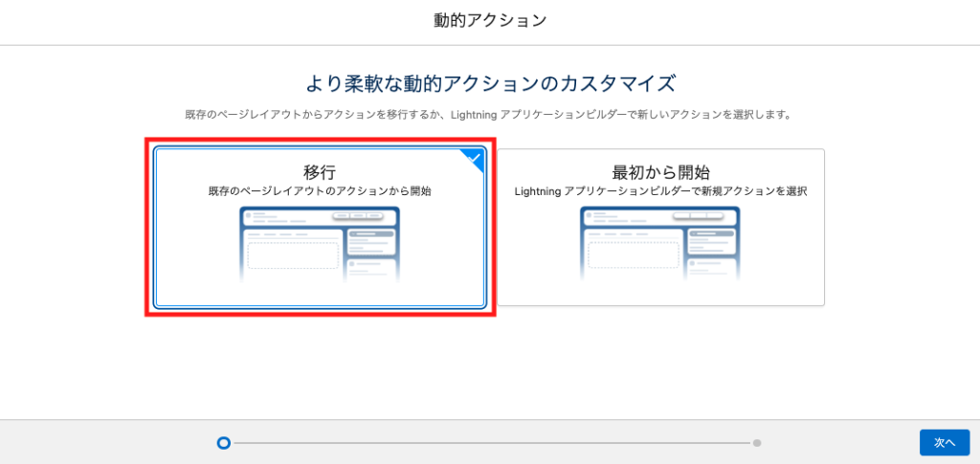Click the description starting 既存のページレイアウトからアクションを移行するか
Image resolution: width=980 pixels, height=464 pixels.
pos(489,116)
